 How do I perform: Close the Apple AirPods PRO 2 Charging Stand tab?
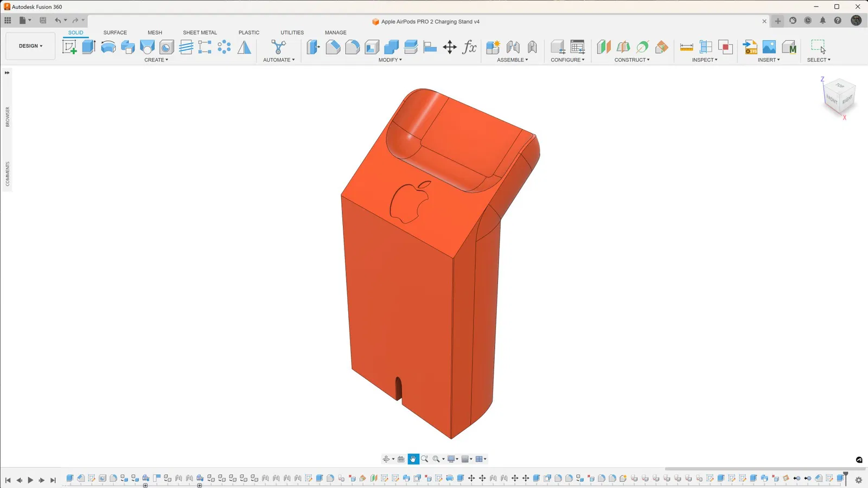(764, 22)
